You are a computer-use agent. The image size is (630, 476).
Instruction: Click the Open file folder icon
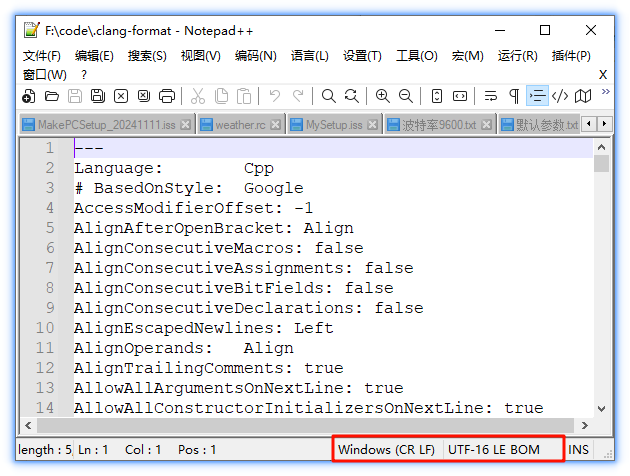(52, 96)
